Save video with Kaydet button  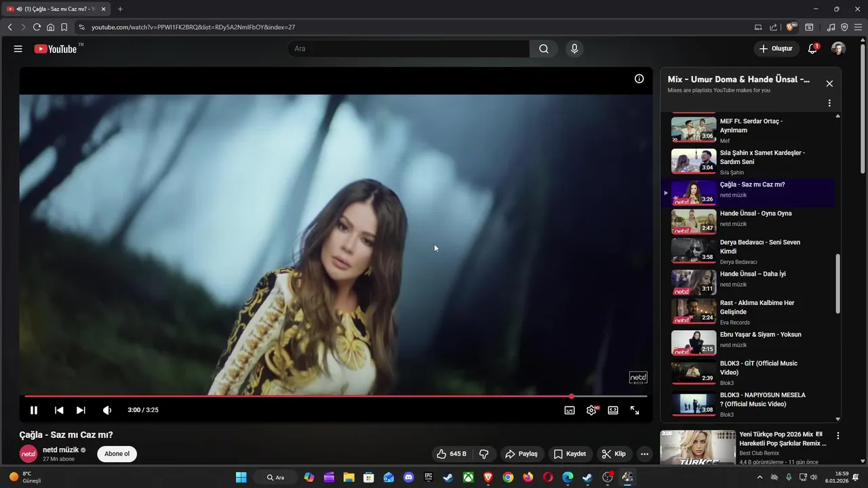tap(570, 453)
